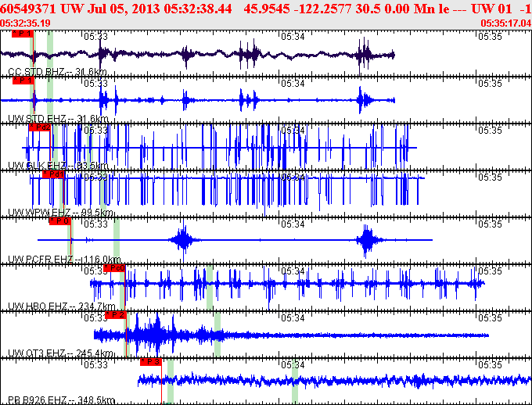Select the P 1 pick flag on UW STD EHZ
The width and height of the screenshot is (532, 405).
(23, 81)
